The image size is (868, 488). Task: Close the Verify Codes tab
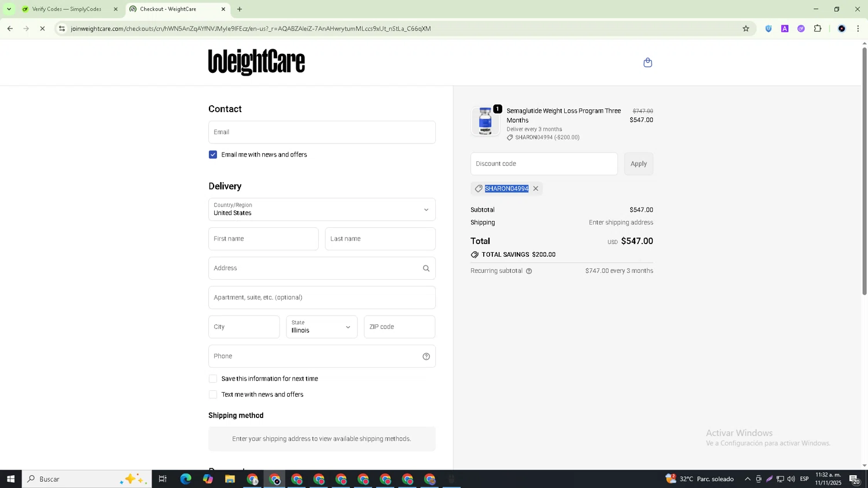(x=116, y=9)
